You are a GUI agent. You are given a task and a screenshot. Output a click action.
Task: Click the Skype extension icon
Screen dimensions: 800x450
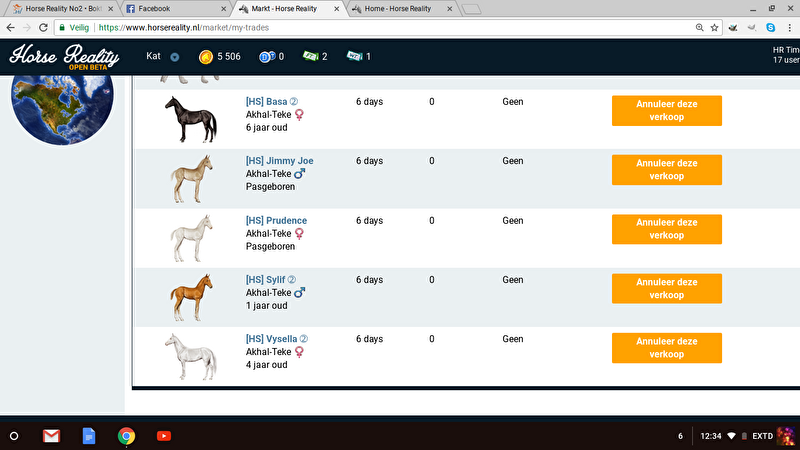tap(771, 27)
